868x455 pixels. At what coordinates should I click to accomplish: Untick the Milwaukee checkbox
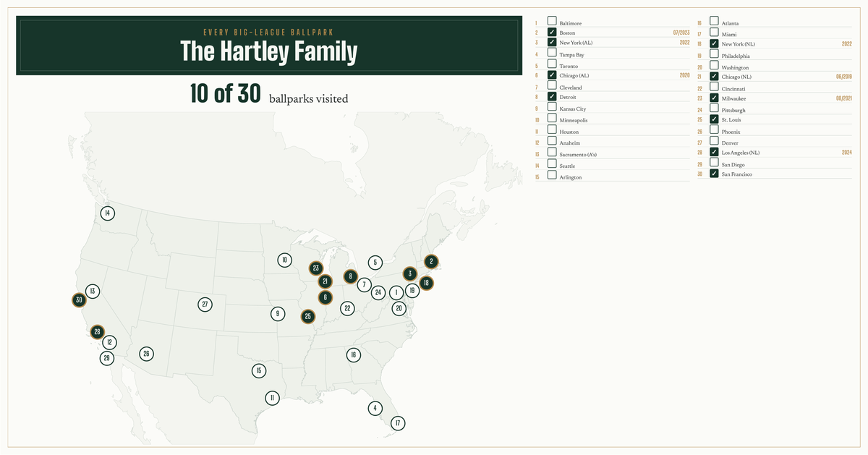[x=714, y=98]
